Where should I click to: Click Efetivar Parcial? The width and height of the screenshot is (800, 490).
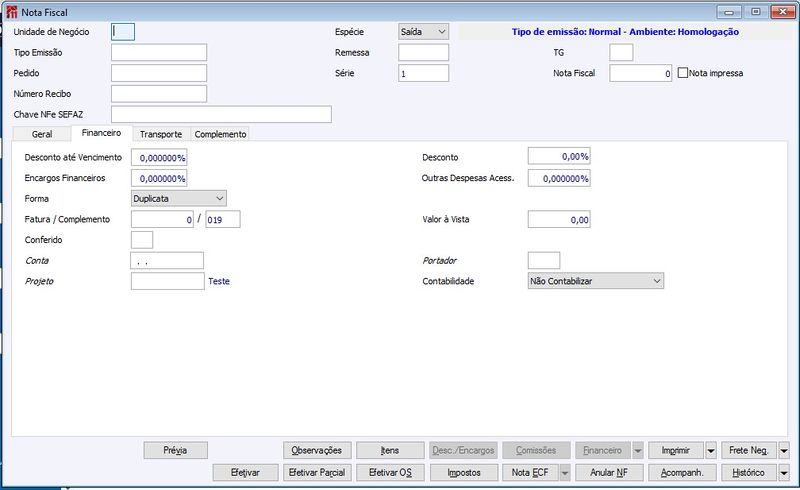tap(317, 473)
